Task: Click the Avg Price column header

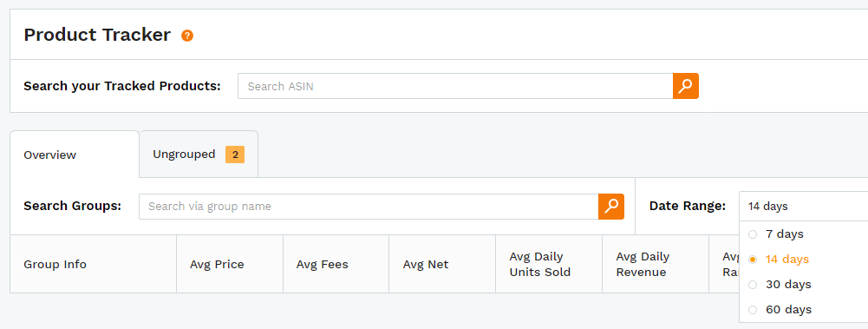Action: [230, 264]
